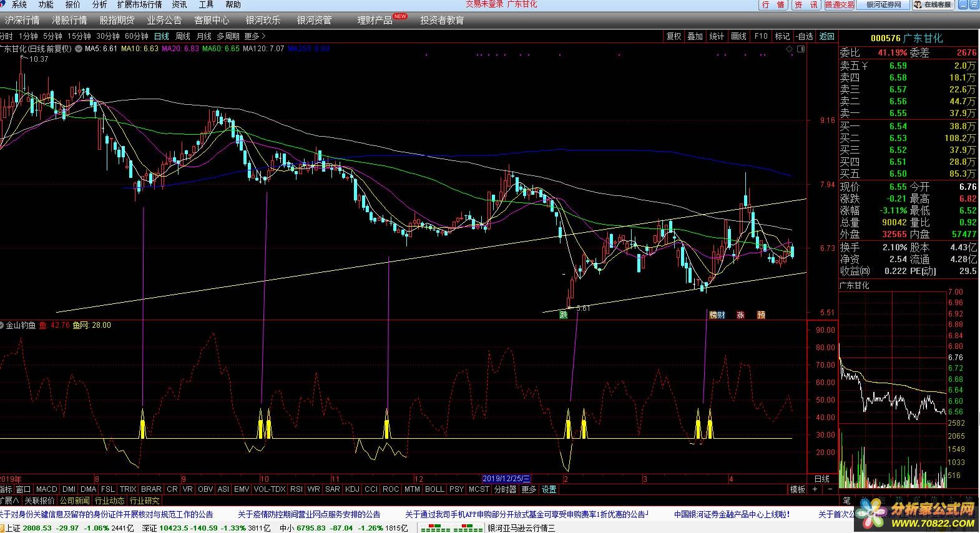Image resolution: width=980 pixels, height=533 pixels.
Task: Open the indicator settings gear beside MA5
Action: click(x=79, y=48)
